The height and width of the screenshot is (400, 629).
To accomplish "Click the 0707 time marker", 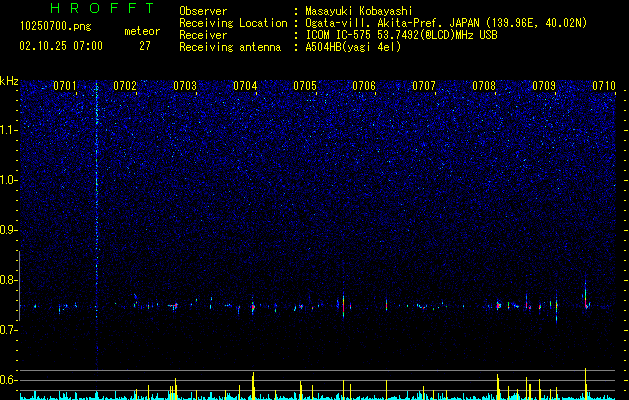I will (x=424, y=86).
